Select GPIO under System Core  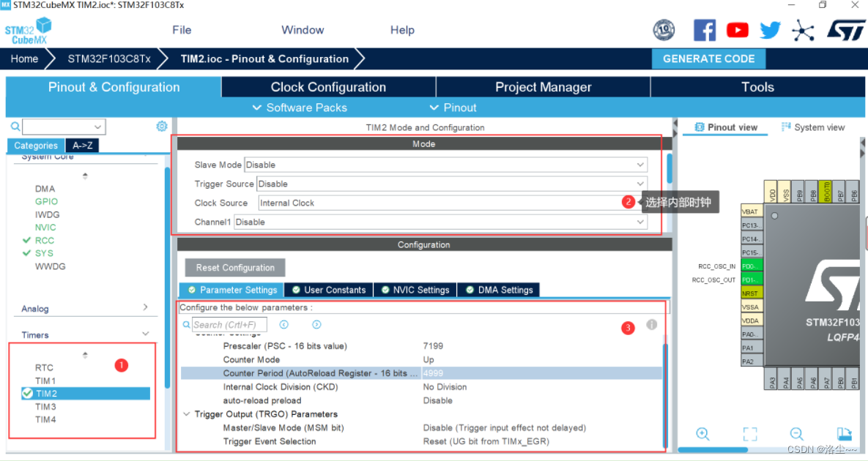click(46, 202)
